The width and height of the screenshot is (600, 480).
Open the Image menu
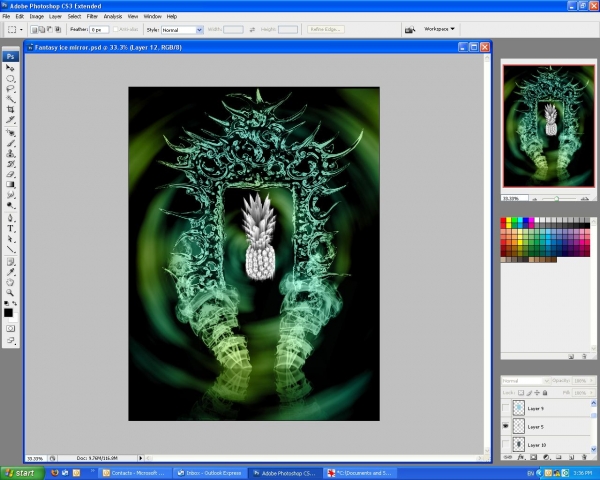36,16
